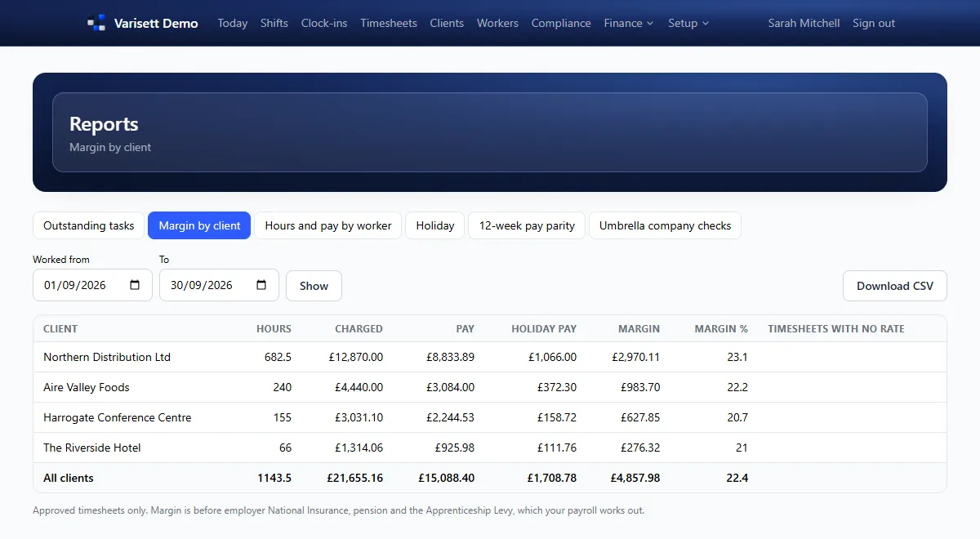Open Sarah Mitchell's profile link
Image resolution: width=980 pixels, height=539 pixels.
pyautogui.click(x=804, y=23)
